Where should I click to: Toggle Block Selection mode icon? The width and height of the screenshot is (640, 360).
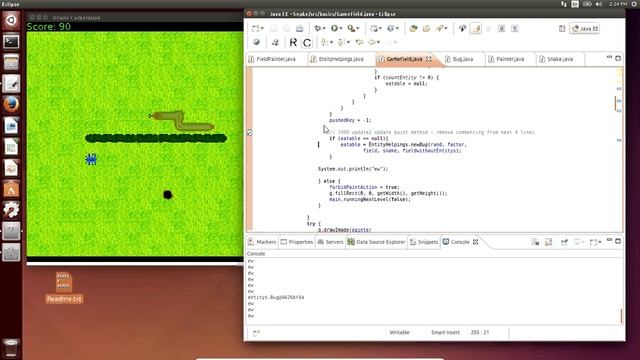pyautogui.click(x=502, y=28)
